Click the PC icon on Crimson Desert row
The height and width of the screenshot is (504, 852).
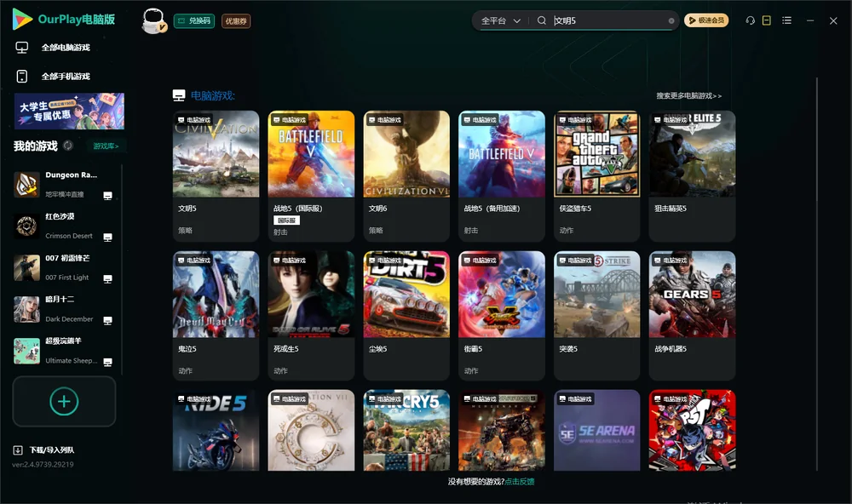click(107, 238)
